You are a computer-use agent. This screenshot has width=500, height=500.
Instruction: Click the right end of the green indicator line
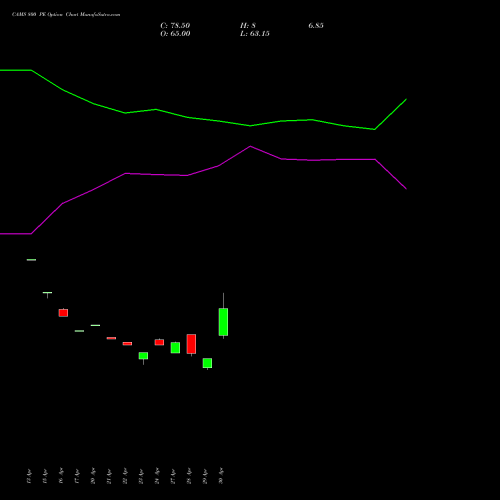[406, 99]
